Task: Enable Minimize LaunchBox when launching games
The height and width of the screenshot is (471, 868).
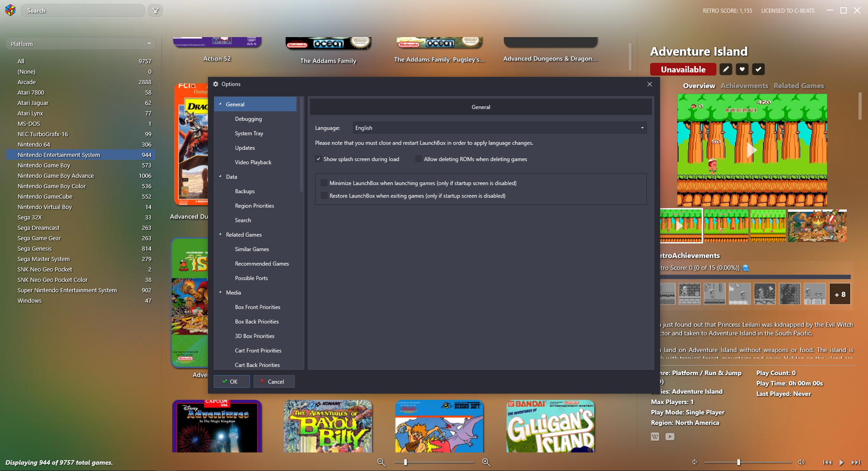Action: [x=324, y=183]
